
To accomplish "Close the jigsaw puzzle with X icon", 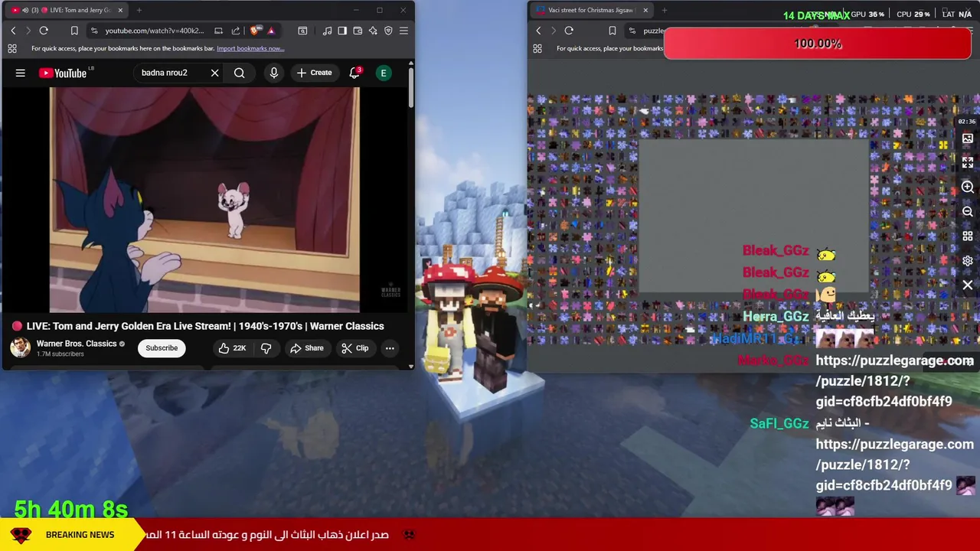I will [968, 285].
